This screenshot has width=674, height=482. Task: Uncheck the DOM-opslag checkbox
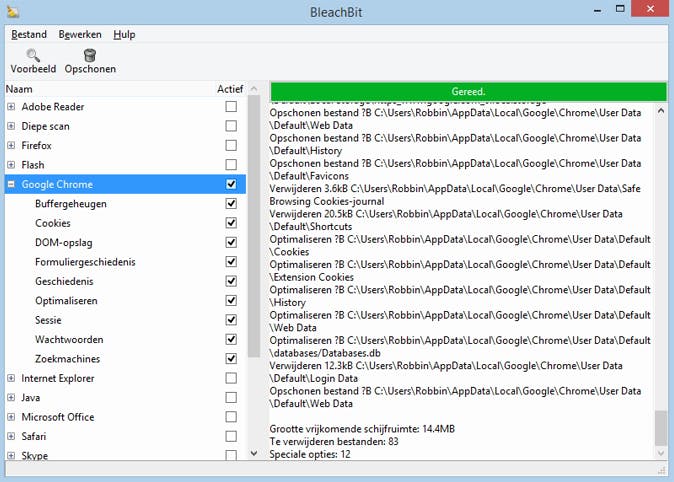(231, 243)
